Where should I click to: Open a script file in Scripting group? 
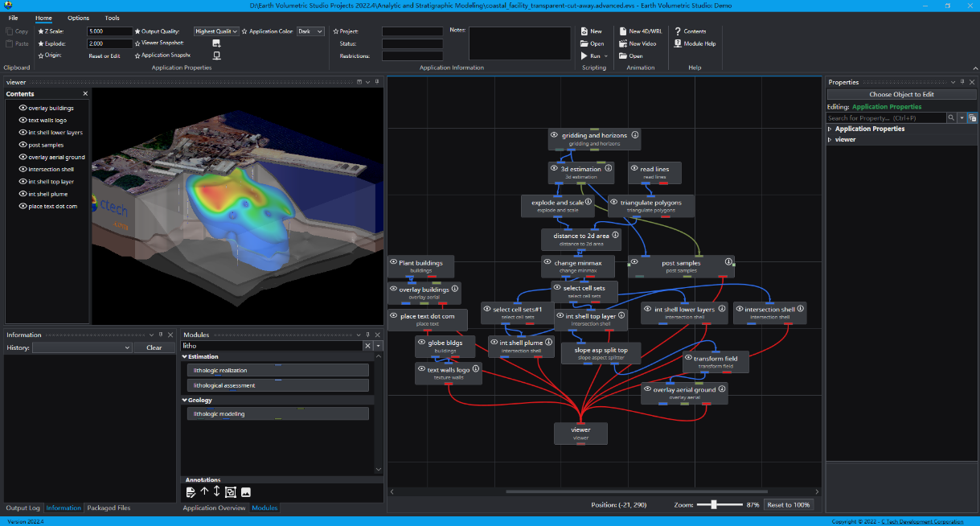click(592, 43)
